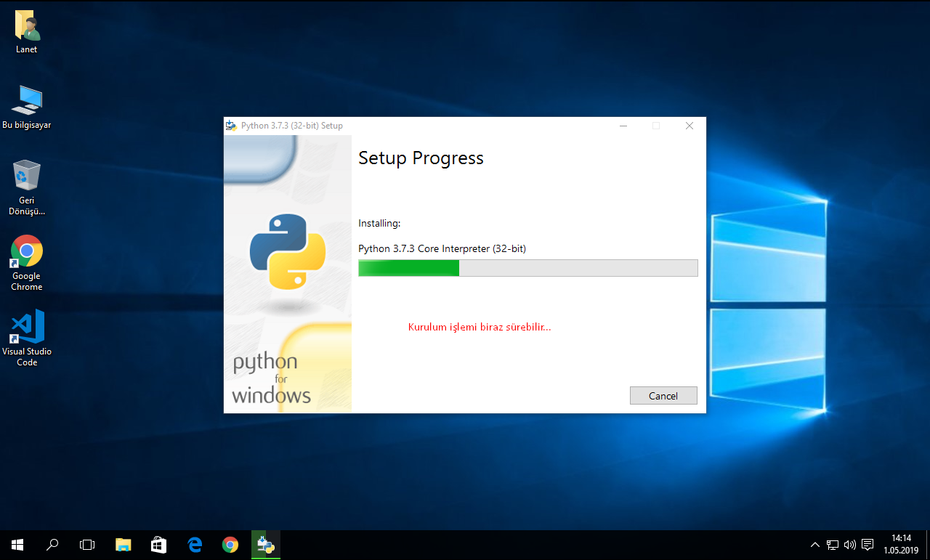The width and height of the screenshot is (930, 560).
Task: Cancel the Python installation
Action: pyautogui.click(x=663, y=395)
